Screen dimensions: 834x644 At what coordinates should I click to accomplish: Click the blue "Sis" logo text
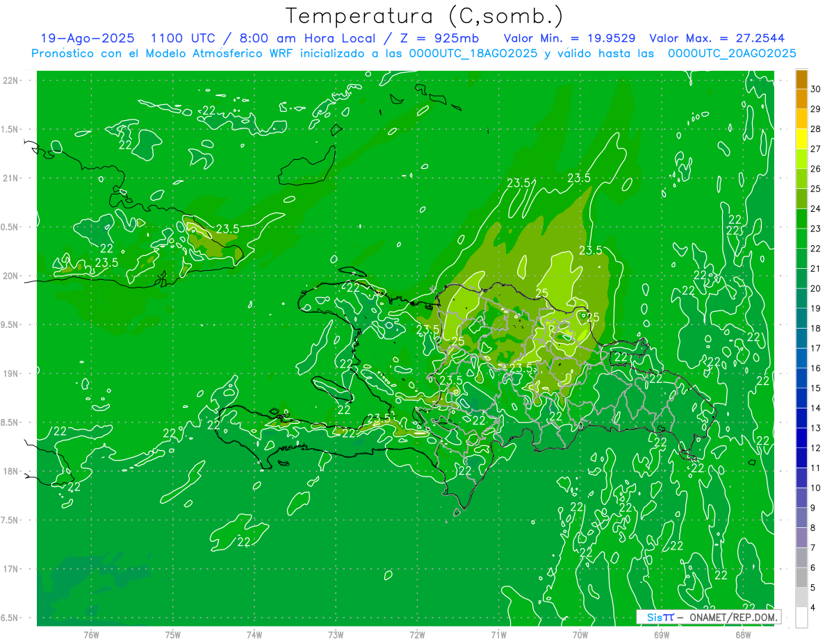tap(654, 617)
